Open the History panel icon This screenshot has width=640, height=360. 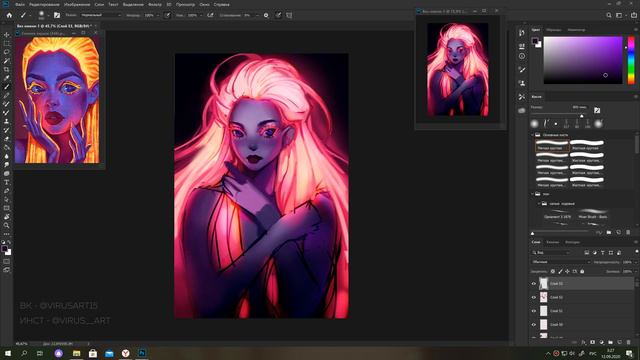522,33
